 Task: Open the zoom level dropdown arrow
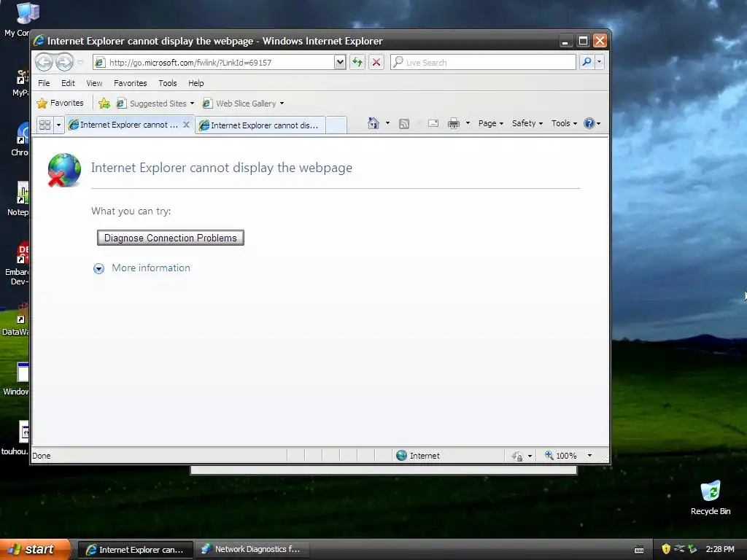tap(589, 456)
